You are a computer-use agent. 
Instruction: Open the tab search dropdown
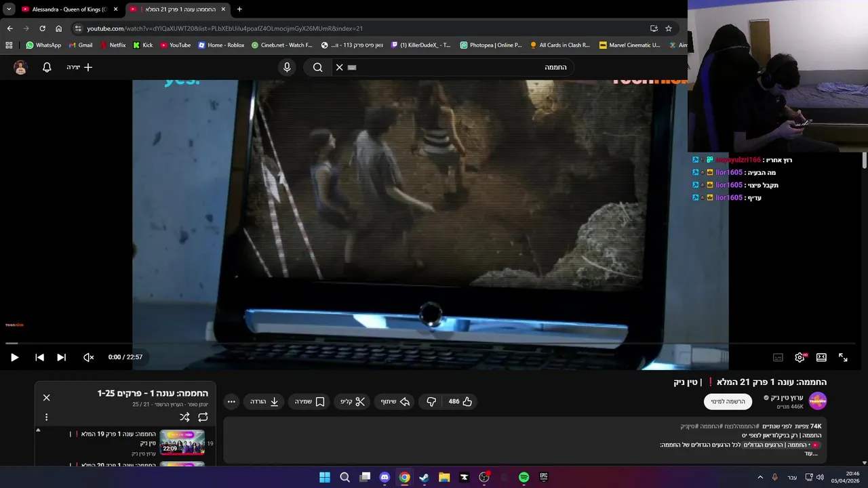8,9
